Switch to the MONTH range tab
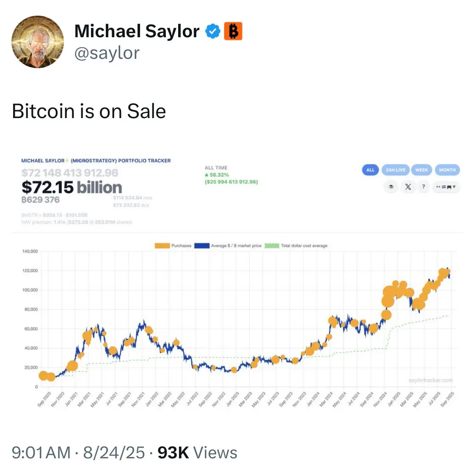 click(447, 170)
